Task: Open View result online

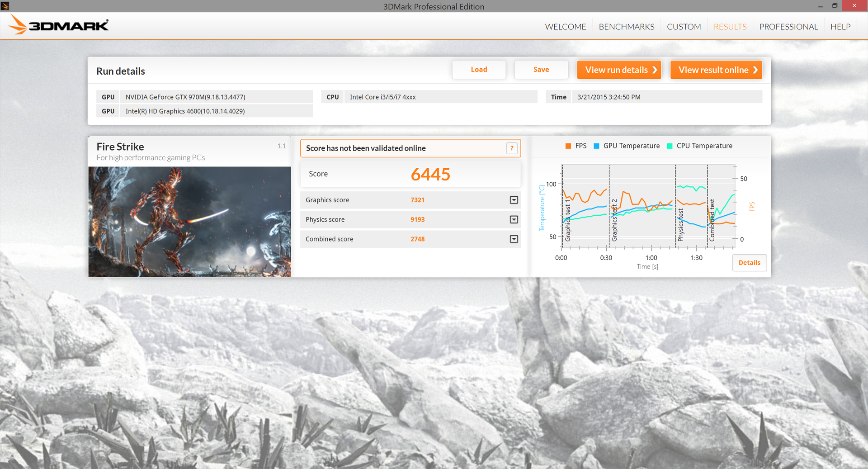Action: [x=716, y=70]
